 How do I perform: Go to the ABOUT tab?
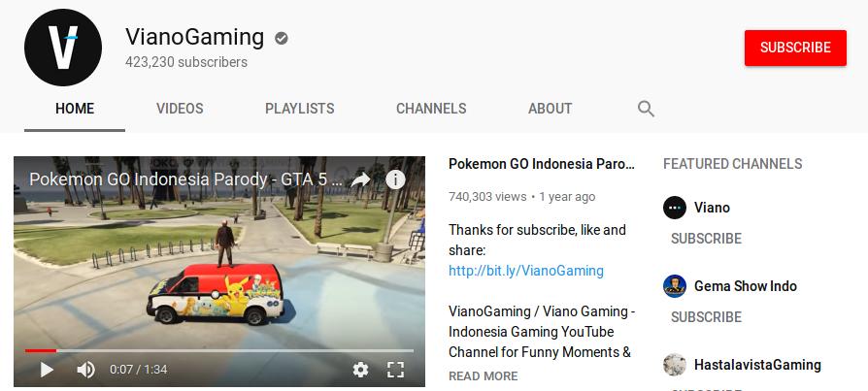pos(550,109)
